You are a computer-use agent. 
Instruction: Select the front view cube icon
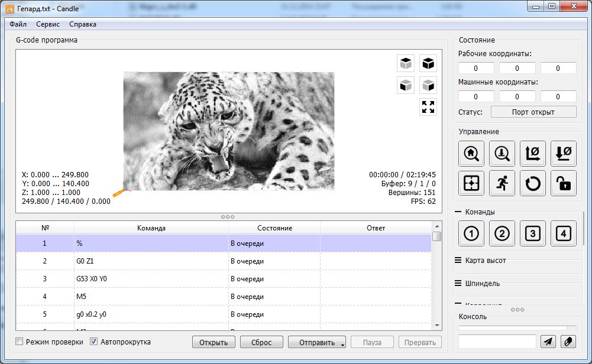tap(406, 85)
